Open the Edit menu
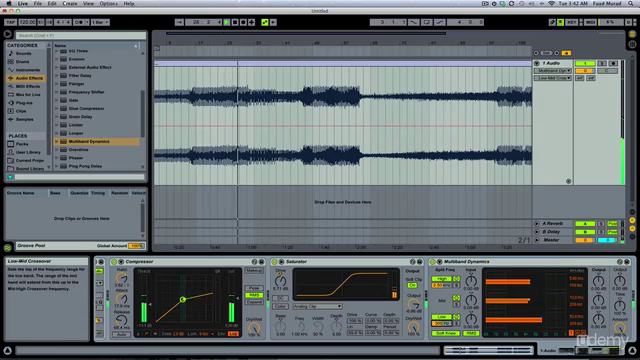640x360 pixels. (52, 3)
